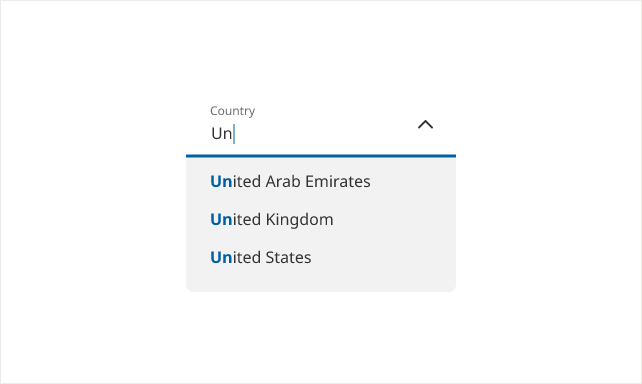Click the blue underline beneath Country input
The width and height of the screenshot is (642, 384).
321,156
